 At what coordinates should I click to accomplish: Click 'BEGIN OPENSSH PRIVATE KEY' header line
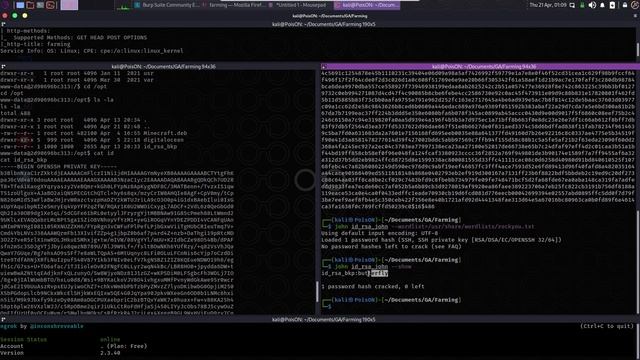(58, 167)
